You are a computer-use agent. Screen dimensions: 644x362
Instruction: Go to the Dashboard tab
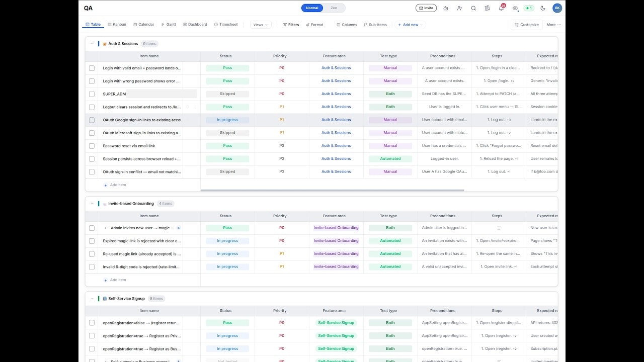[x=195, y=25]
